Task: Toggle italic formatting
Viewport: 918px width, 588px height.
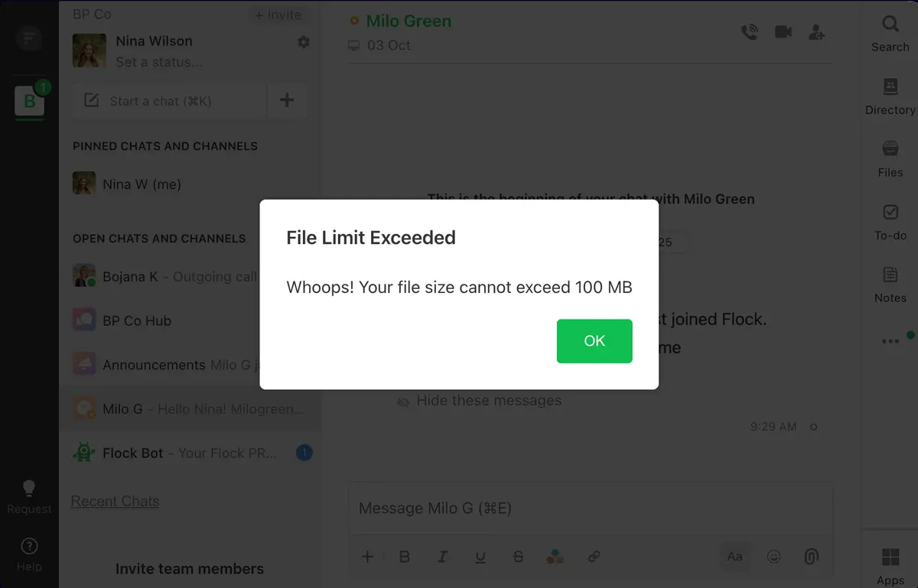Action: [x=442, y=557]
